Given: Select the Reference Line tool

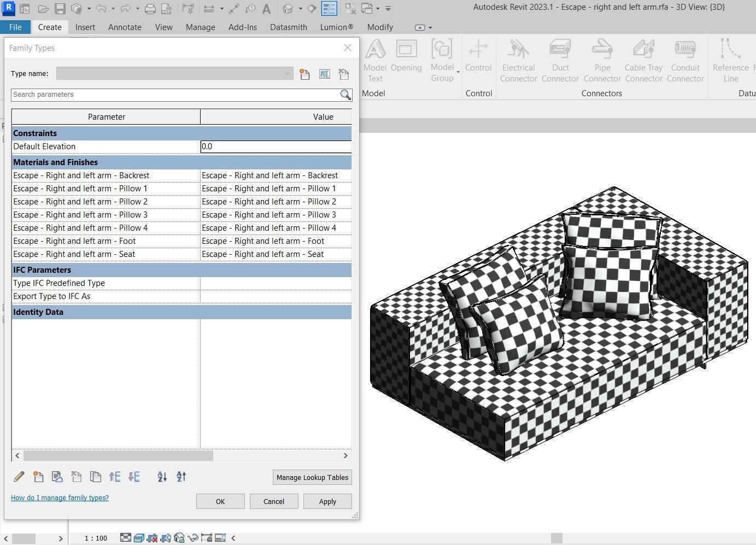Looking at the screenshot, I should (730, 61).
